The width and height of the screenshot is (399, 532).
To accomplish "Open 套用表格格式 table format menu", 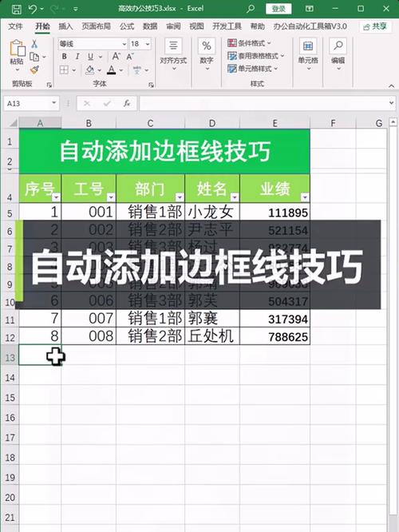I will tap(255, 56).
